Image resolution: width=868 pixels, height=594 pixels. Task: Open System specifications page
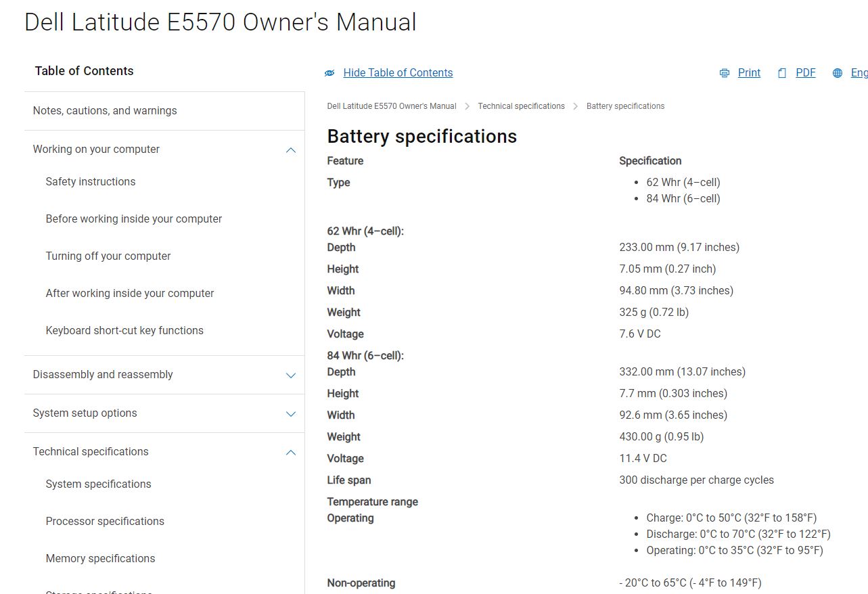coord(99,484)
